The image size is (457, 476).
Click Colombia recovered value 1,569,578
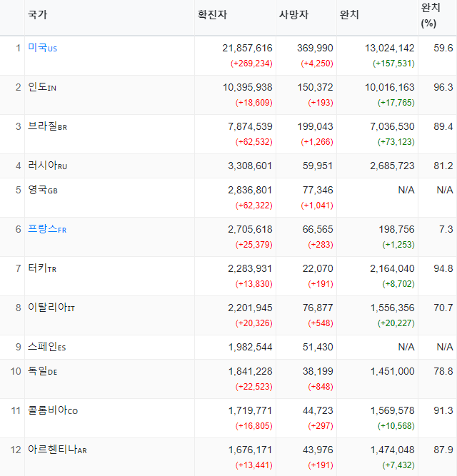392,410
